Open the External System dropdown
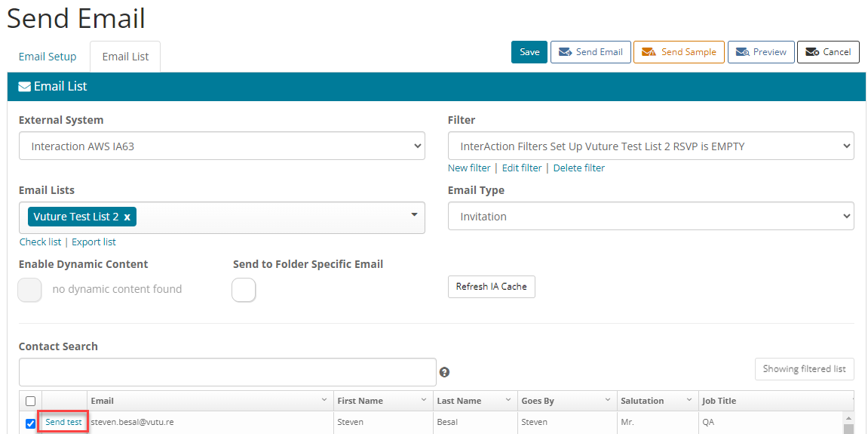Viewport: 868px width, 434px height. 222,146
